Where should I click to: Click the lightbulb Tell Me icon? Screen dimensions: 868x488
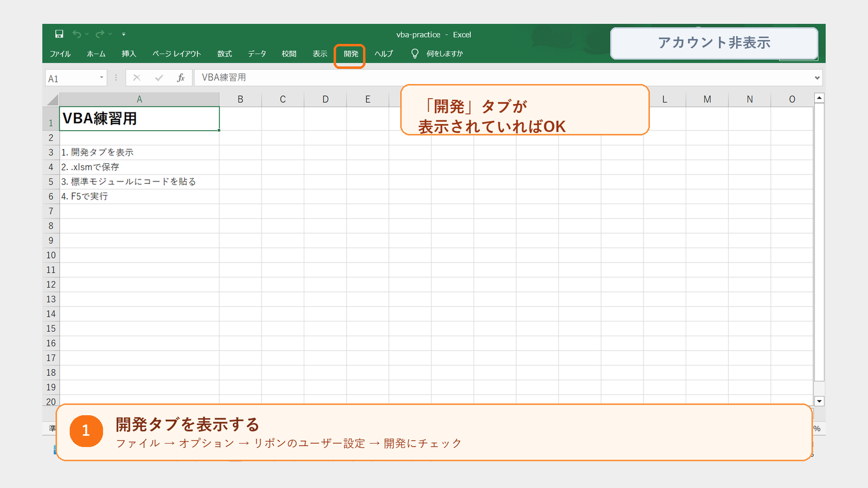pos(415,54)
